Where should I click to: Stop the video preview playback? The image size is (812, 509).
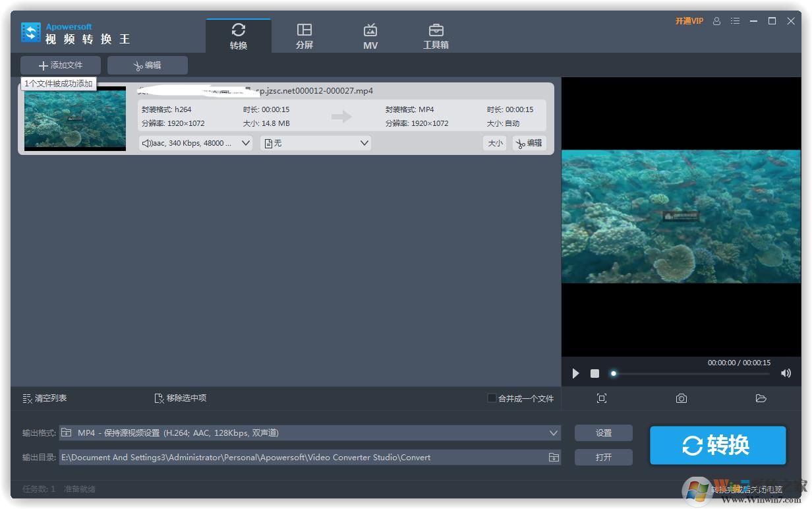(594, 373)
